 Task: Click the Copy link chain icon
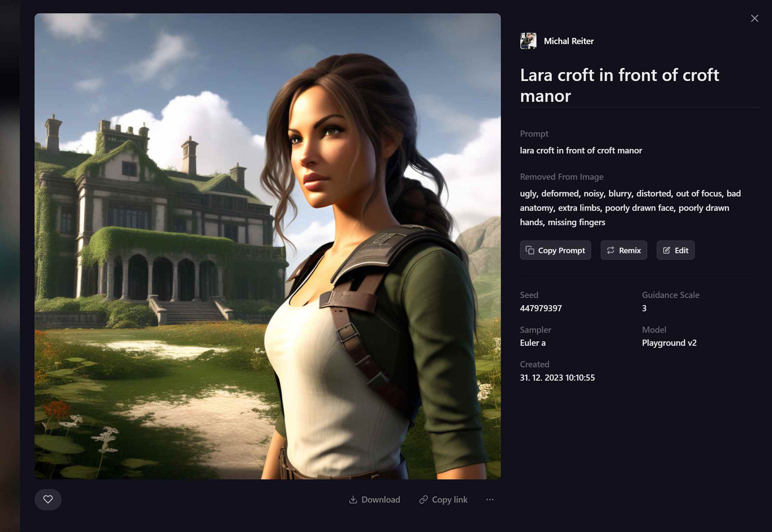click(x=424, y=500)
